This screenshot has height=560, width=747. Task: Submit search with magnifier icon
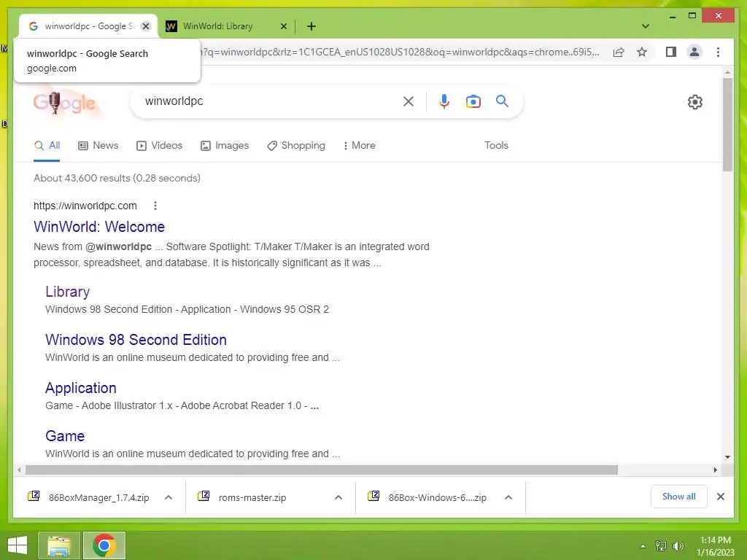pos(502,101)
